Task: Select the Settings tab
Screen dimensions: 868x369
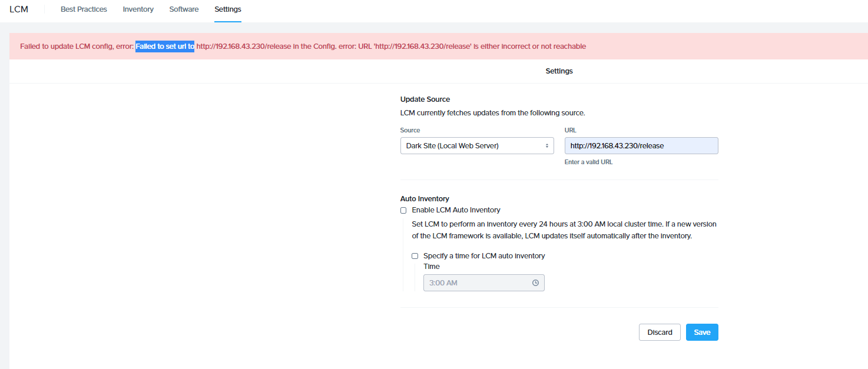Action: pos(228,9)
